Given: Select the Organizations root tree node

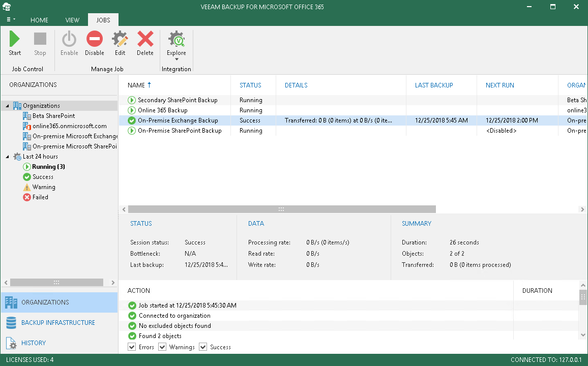Looking at the screenshot, I should click(x=41, y=106).
